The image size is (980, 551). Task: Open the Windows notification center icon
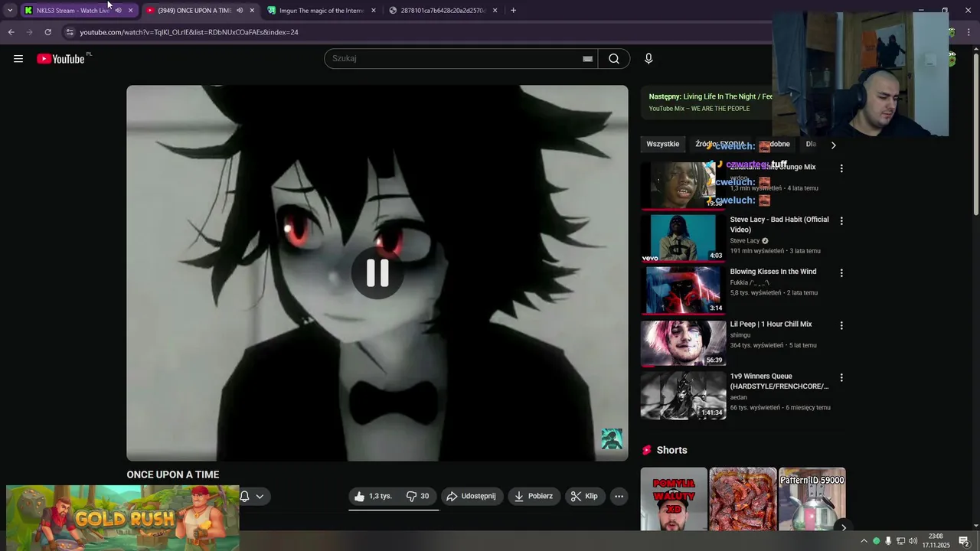[964, 541]
